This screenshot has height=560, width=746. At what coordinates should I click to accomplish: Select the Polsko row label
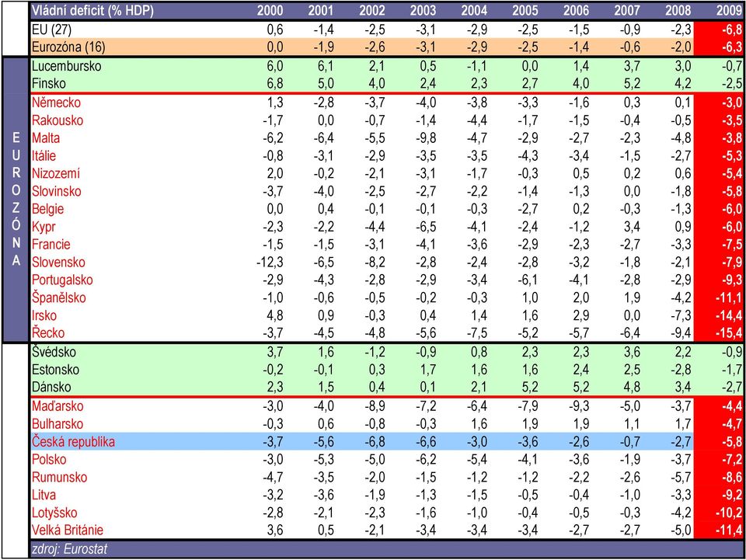point(48,460)
